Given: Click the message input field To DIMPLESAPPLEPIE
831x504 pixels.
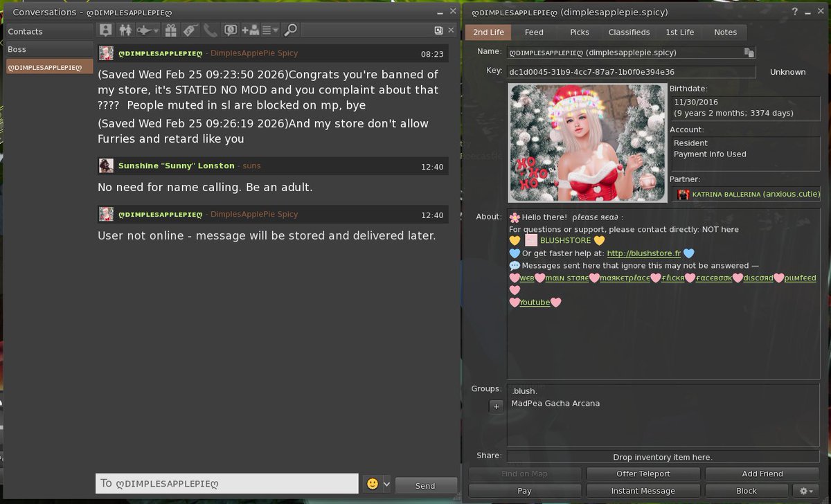Looking at the screenshot, I should coord(226,483).
